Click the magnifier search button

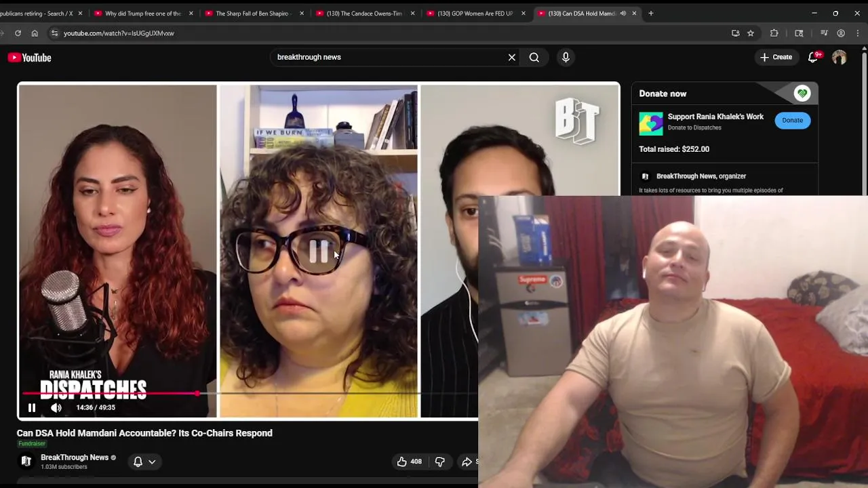coord(534,58)
